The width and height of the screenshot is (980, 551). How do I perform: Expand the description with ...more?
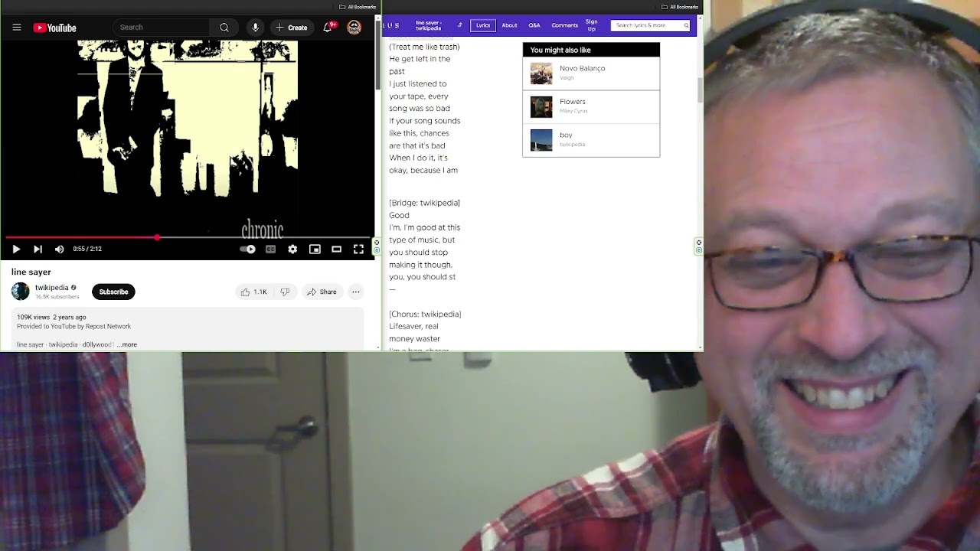pyautogui.click(x=127, y=344)
